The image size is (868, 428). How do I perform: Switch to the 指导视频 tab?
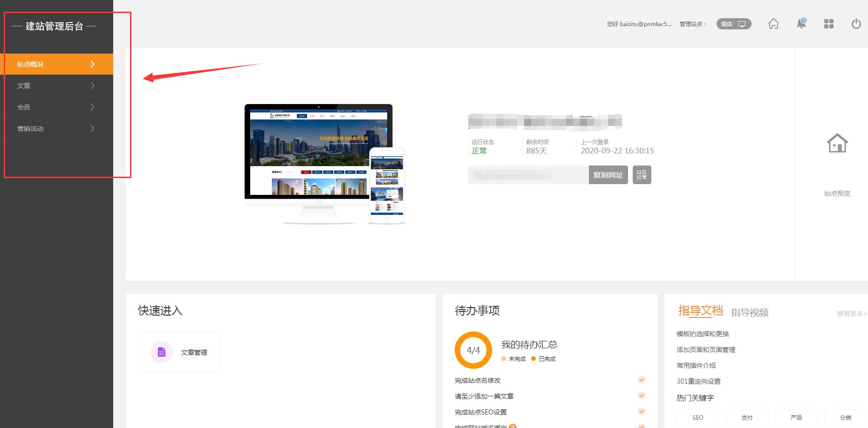pyautogui.click(x=750, y=312)
